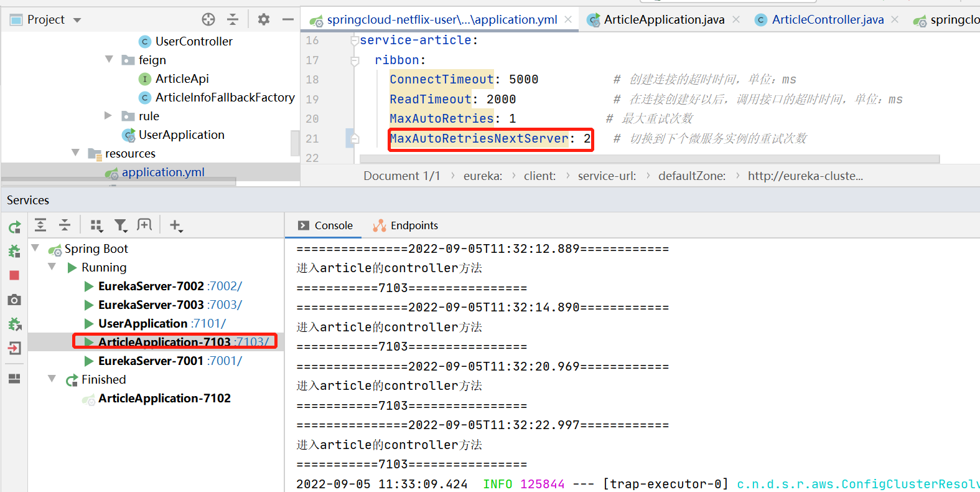
Task: Click Open in new tab icon in Services toolbar
Action: tap(144, 225)
